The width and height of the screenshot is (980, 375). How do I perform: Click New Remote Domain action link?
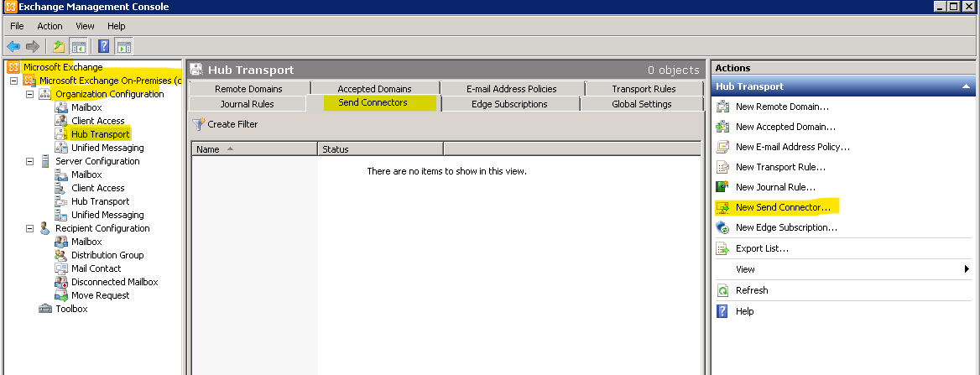pyautogui.click(x=781, y=107)
